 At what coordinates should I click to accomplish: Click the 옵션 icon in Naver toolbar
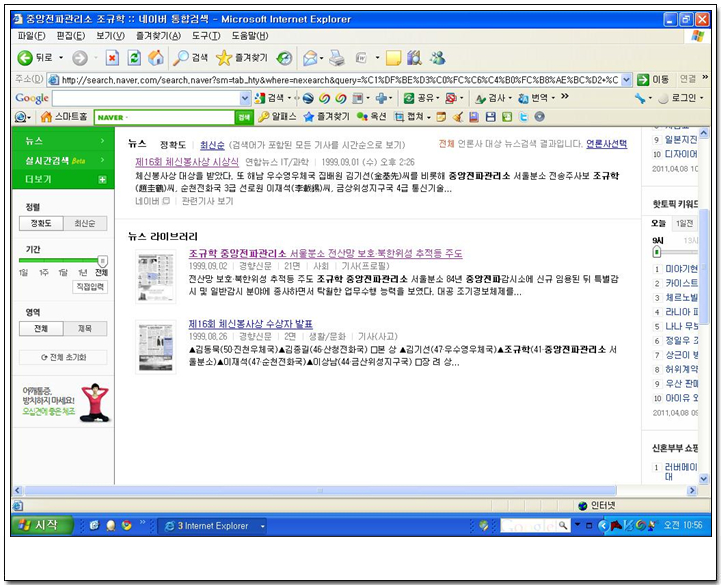tap(362, 117)
